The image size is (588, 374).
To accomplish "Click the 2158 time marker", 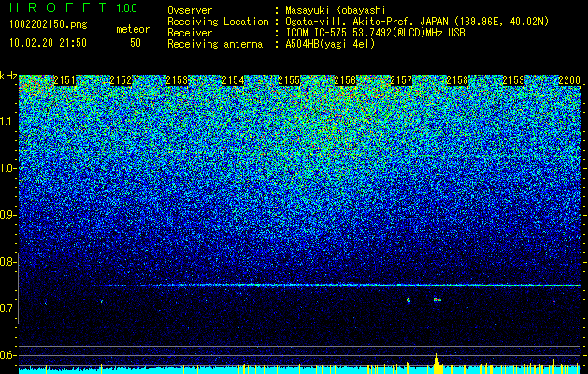I will 457,80.
